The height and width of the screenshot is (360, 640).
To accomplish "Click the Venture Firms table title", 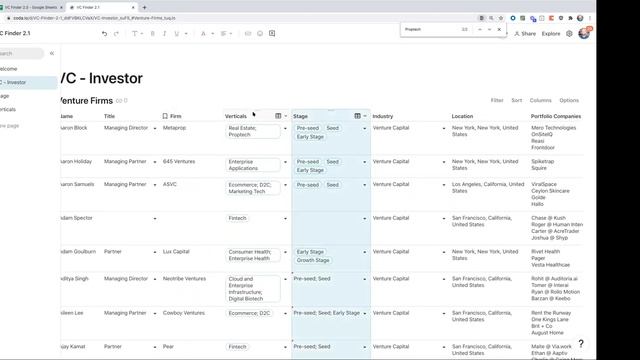I will pos(86,101).
